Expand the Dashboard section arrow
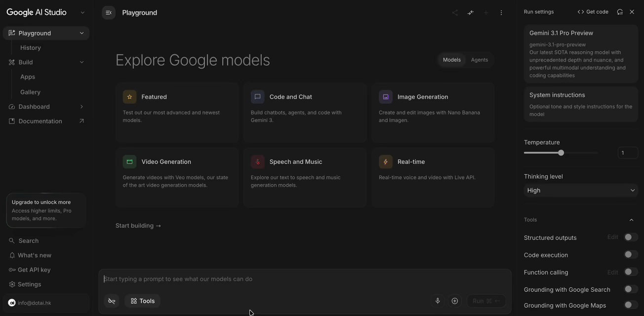This screenshot has height=316, width=644. [x=81, y=107]
